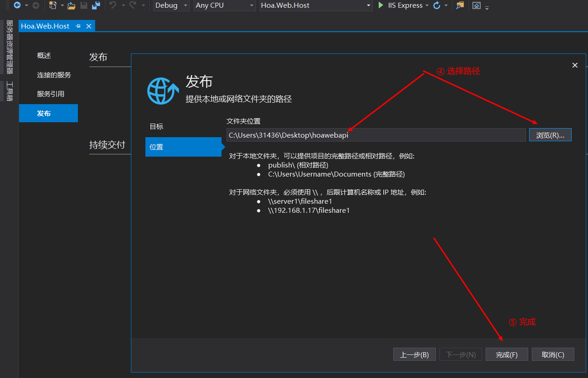Click the Save All icon

pos(96,5)
